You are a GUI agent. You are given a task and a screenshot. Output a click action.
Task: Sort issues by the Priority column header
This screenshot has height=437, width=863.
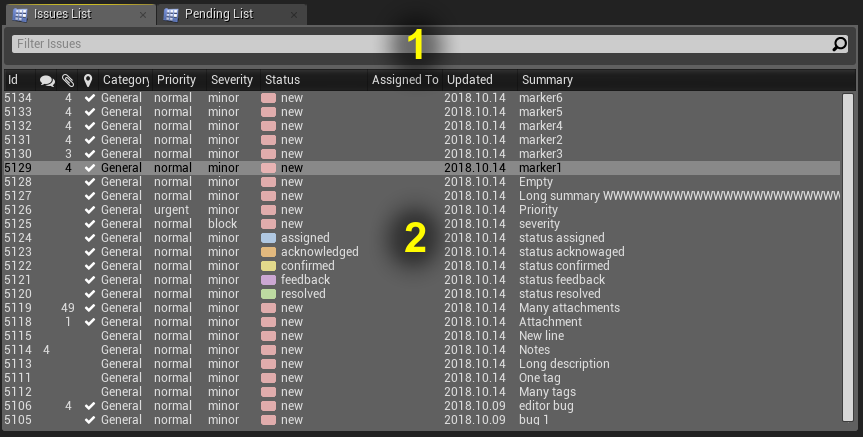[x=176, y=80]
